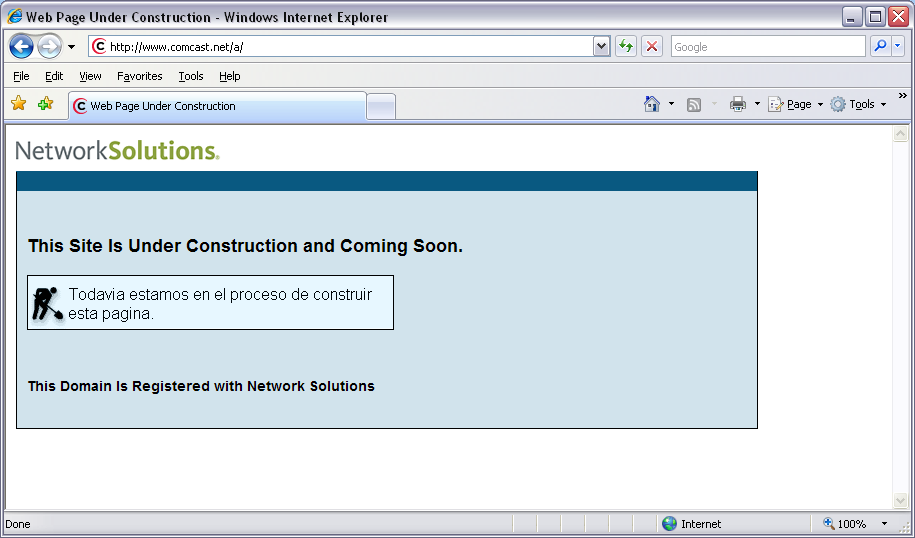This screenshot has width=915, height=538.
Task: Open the Tools menu in menu bar
Action: click(191, 76)
